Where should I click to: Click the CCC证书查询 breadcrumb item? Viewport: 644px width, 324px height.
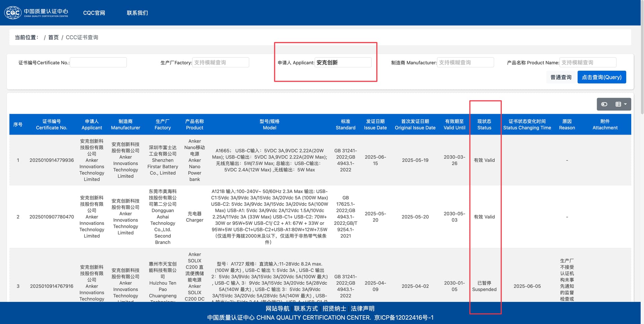(x=82, y=37)
